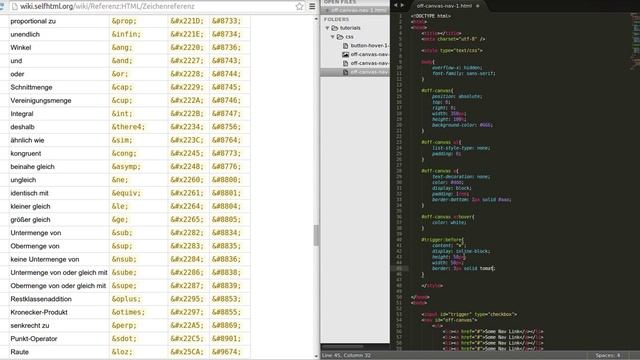Click the 'ungleich' row label
The image size is (640, 360).
click(23, 180)
